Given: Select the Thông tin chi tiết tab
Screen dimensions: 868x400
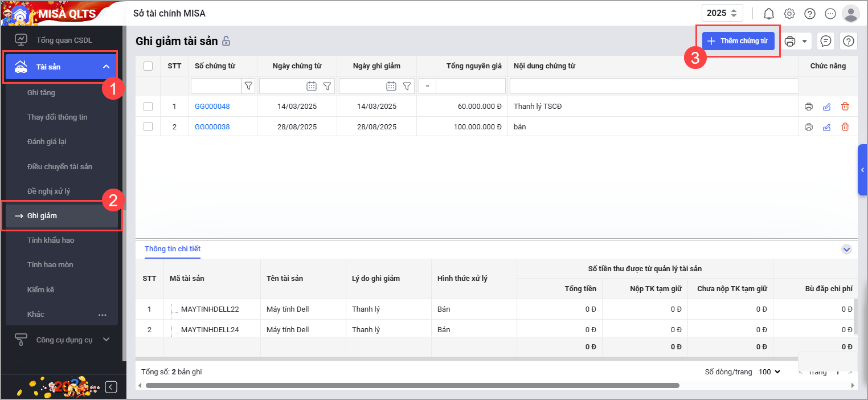Looking at the screenshot, I should click(x=173, y=249).
